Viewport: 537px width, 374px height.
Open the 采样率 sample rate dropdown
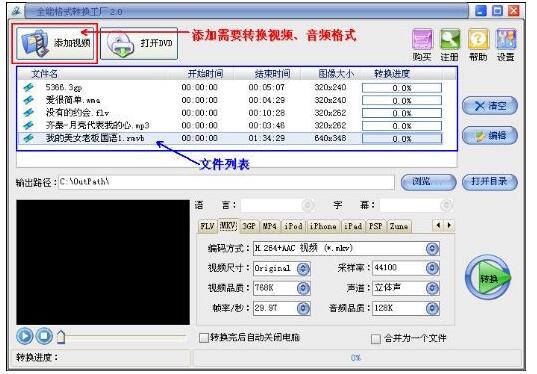tap(432, 268)
